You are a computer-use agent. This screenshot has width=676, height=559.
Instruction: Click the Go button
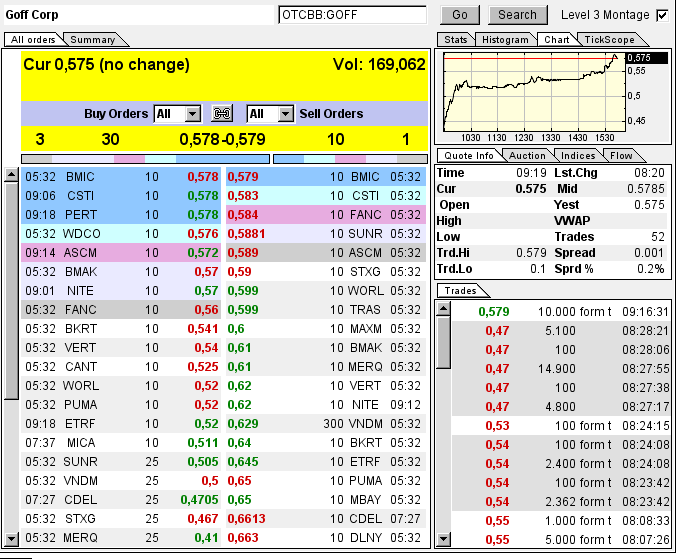tap(460, 15)
